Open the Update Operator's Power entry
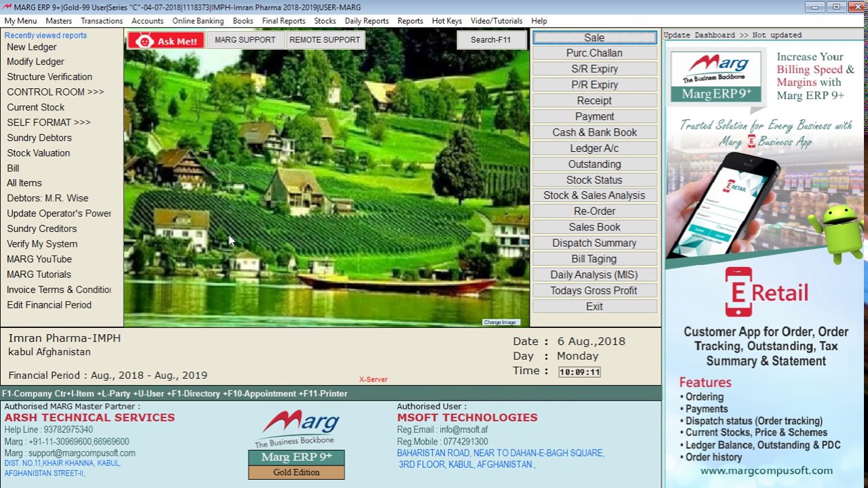 click(59, 213)
